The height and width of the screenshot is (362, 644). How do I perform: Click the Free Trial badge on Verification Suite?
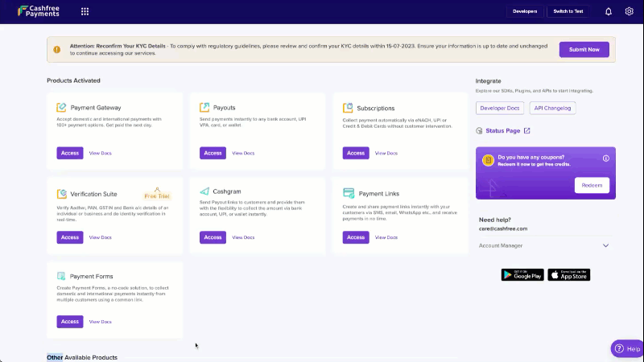click(x=157, y=194)
